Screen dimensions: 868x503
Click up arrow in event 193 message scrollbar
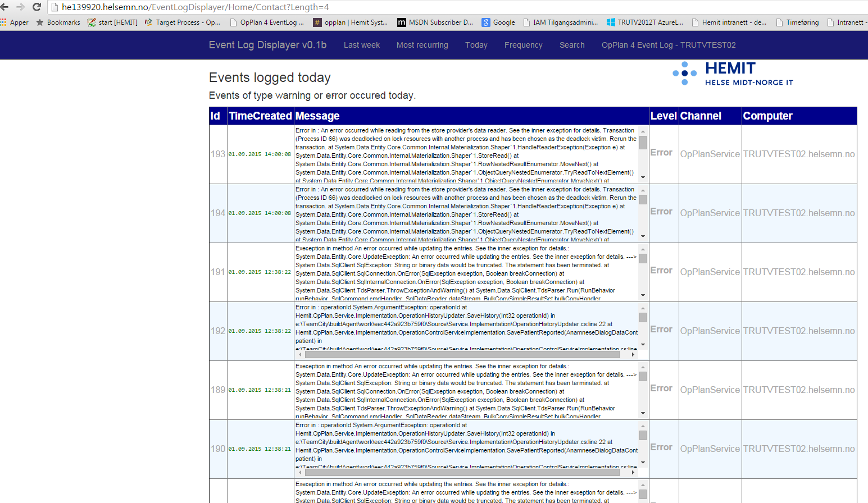tap(643, 131)
